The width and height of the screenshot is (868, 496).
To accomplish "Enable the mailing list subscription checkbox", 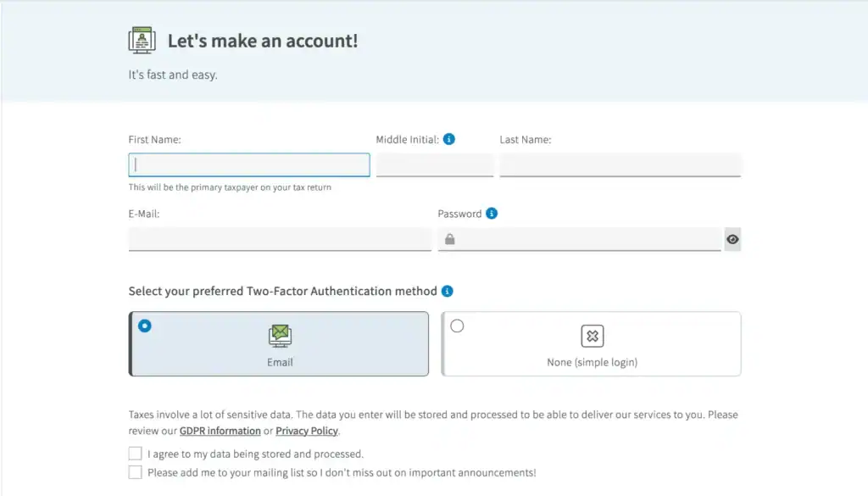I will tap(136, 472).
